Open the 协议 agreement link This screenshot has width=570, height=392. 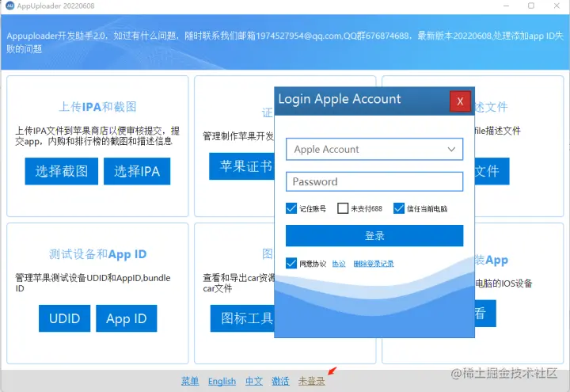coord(339,264)
